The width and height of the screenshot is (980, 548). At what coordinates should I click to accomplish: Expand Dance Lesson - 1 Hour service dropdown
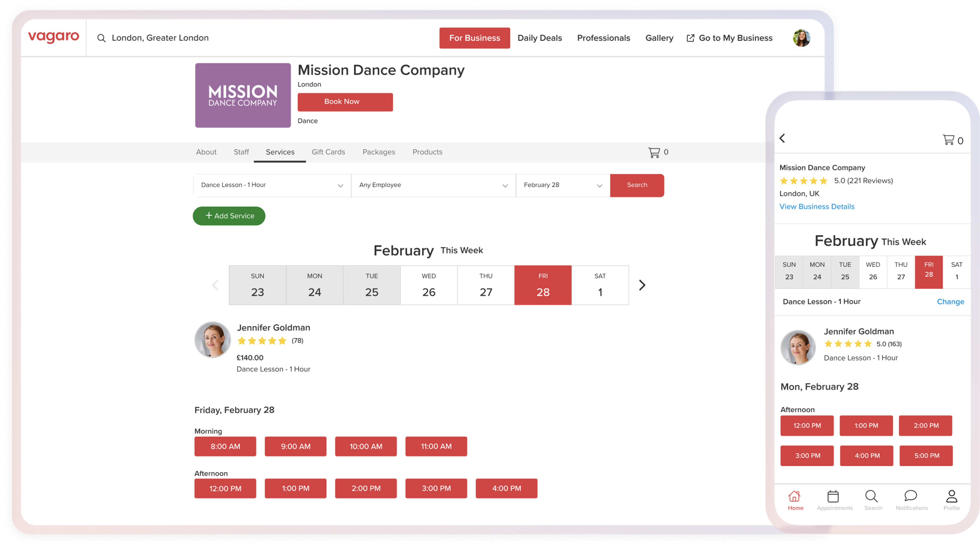point(272,185)
